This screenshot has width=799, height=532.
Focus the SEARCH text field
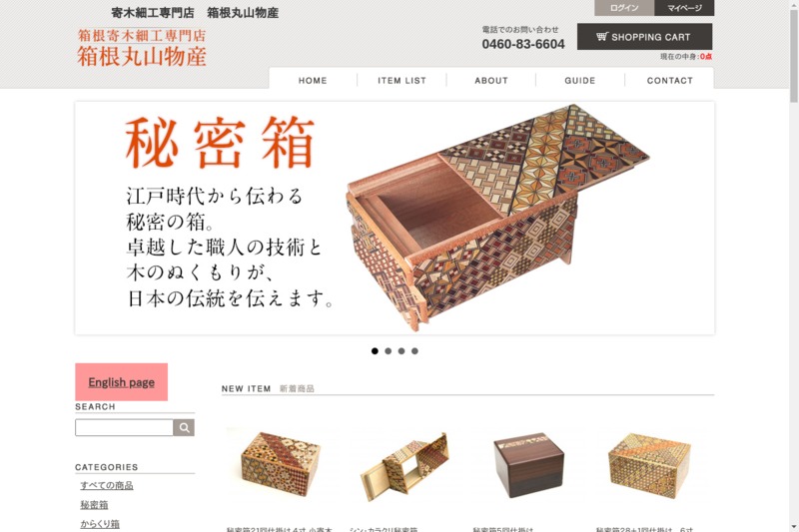pyautogui.click(x=124, y=427)
